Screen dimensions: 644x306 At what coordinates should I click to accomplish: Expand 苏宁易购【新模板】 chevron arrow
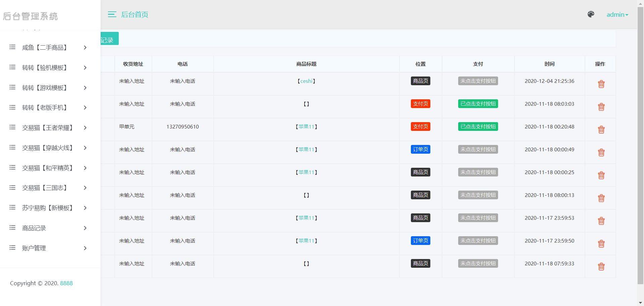coord(85,208)
